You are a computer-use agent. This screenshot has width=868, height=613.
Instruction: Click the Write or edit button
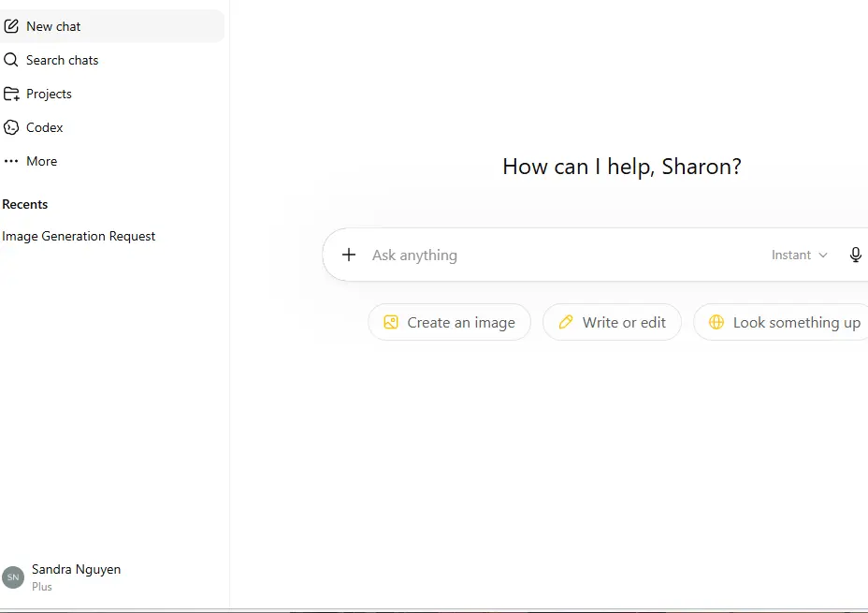(613, 322)
